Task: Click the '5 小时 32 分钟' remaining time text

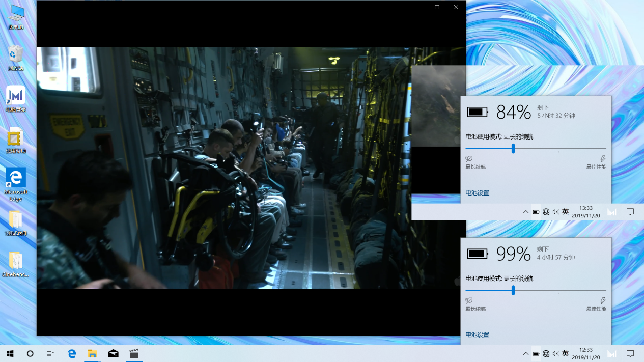Action: (556, 116)
